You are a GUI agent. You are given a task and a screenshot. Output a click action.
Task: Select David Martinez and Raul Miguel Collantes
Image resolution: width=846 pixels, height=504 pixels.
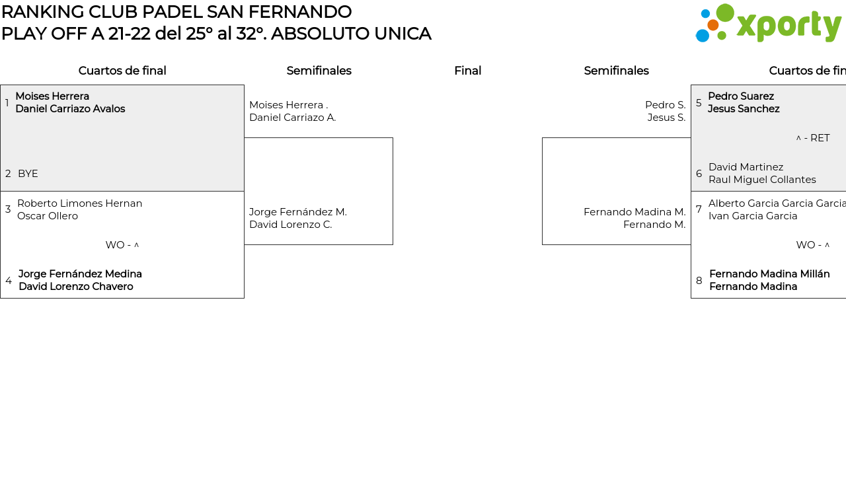762,173
